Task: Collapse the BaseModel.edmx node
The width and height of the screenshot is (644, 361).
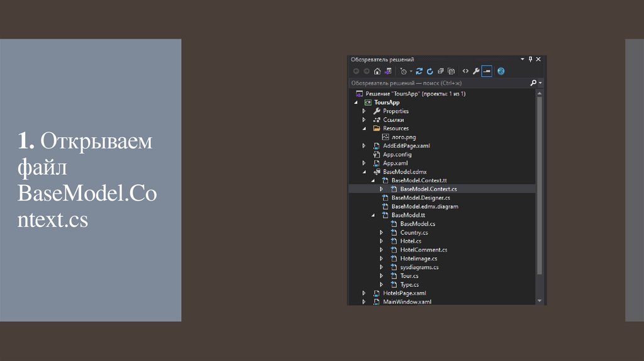Action: (x=364, y=172)
